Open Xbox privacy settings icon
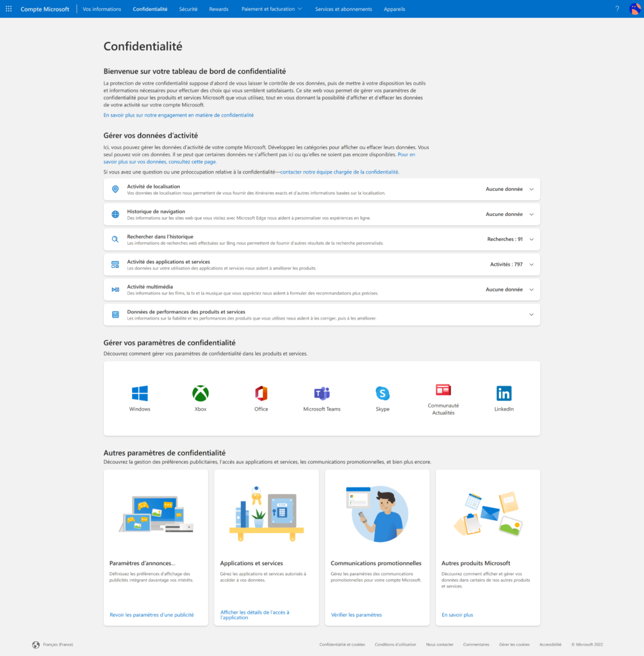The width and height of the screenshot is (644, 656). (x=201, y=393)
